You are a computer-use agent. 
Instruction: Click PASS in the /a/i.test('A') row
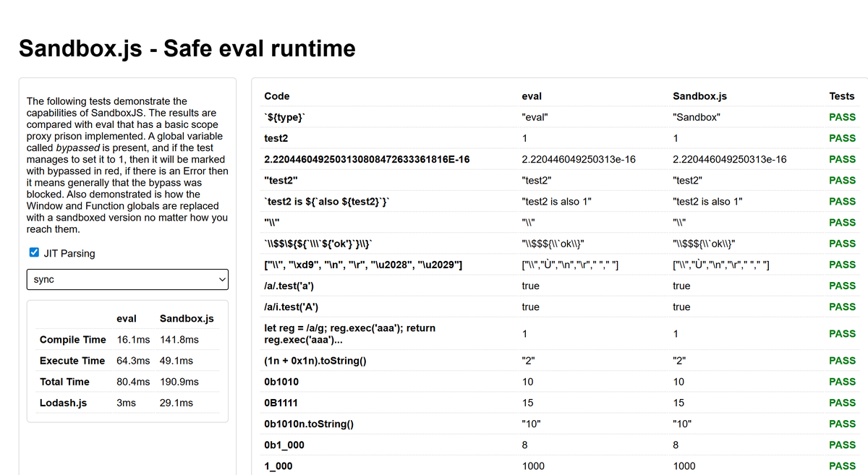(842, 307)
